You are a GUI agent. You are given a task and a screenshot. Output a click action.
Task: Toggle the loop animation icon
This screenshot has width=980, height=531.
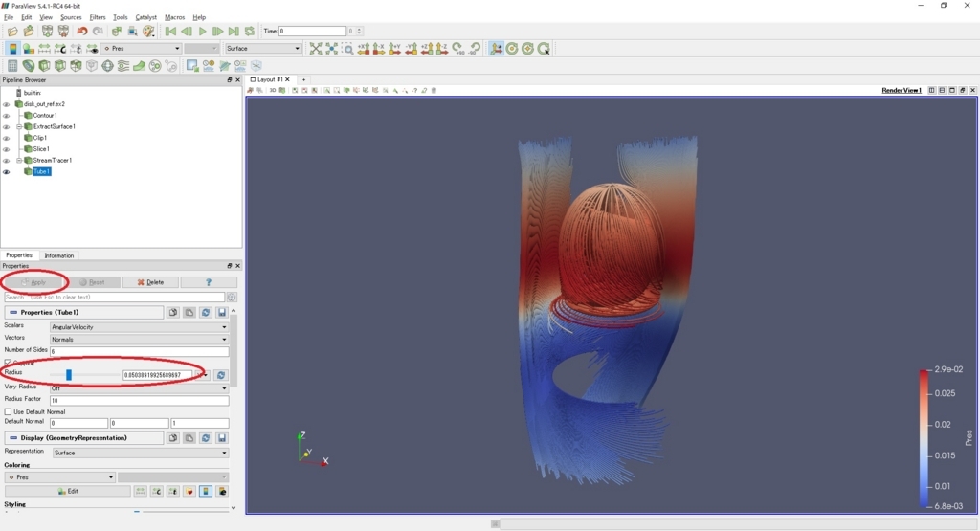(x=250, y=32)
